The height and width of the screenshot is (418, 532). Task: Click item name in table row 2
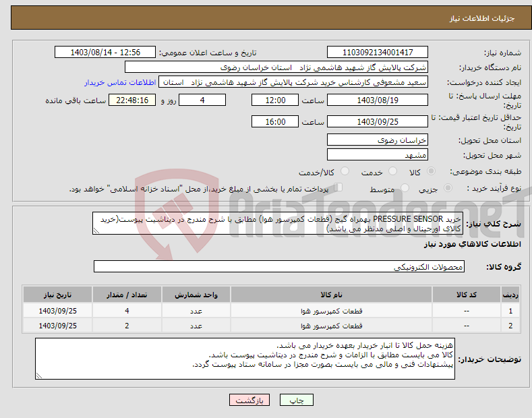point(331,326)
